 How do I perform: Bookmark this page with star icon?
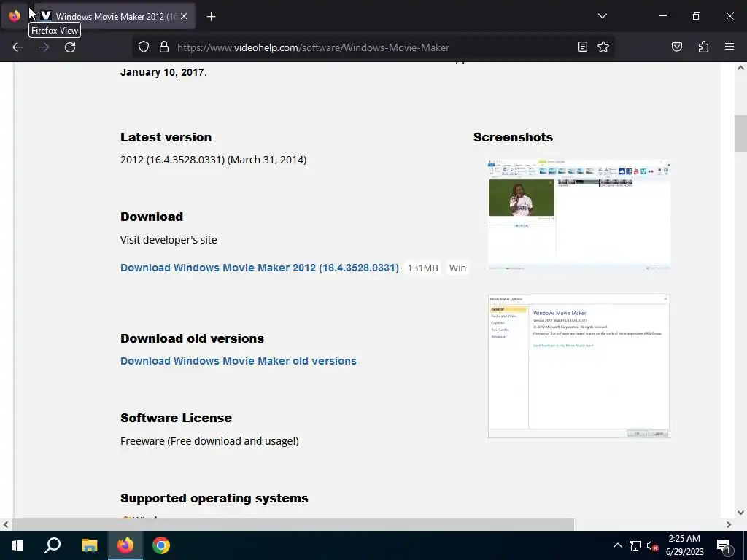(x=603, y=47)
